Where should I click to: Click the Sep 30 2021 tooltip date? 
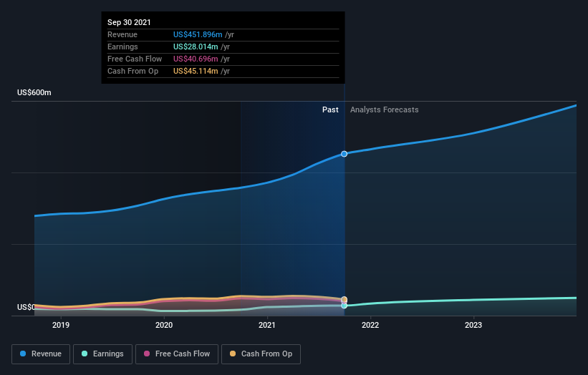point(129,22)
